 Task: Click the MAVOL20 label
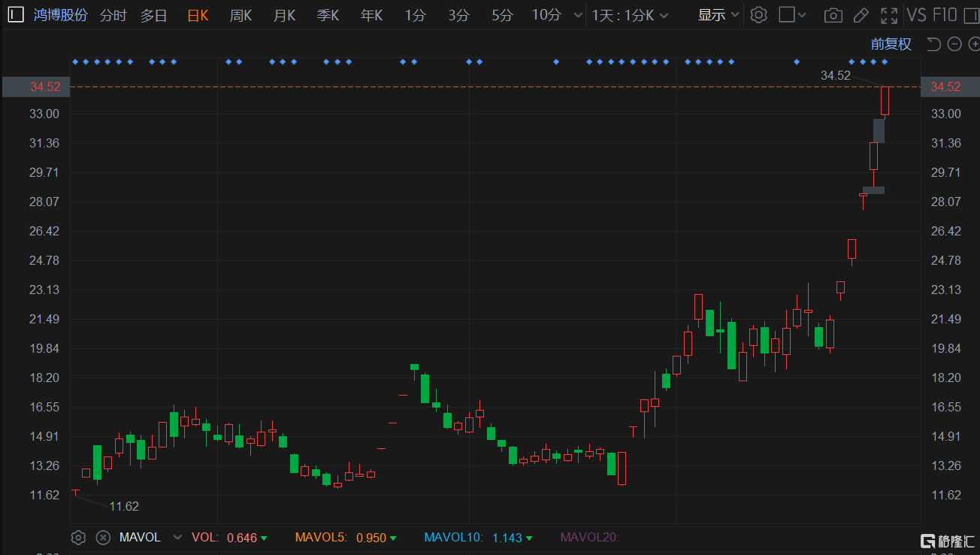click(x=590, y=538)
